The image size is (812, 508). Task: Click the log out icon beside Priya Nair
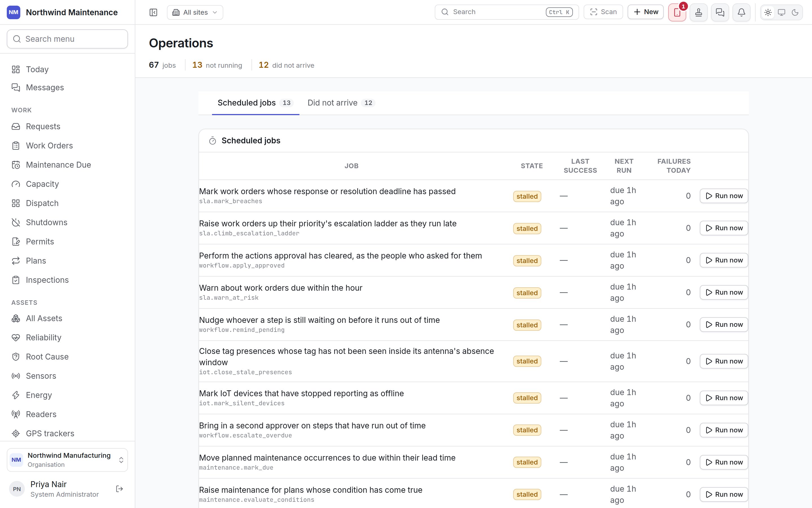click(120, 489)
